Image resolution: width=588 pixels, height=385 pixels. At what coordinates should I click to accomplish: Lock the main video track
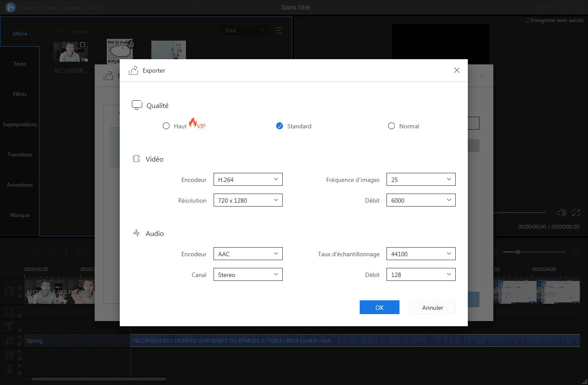click(19, 296)
